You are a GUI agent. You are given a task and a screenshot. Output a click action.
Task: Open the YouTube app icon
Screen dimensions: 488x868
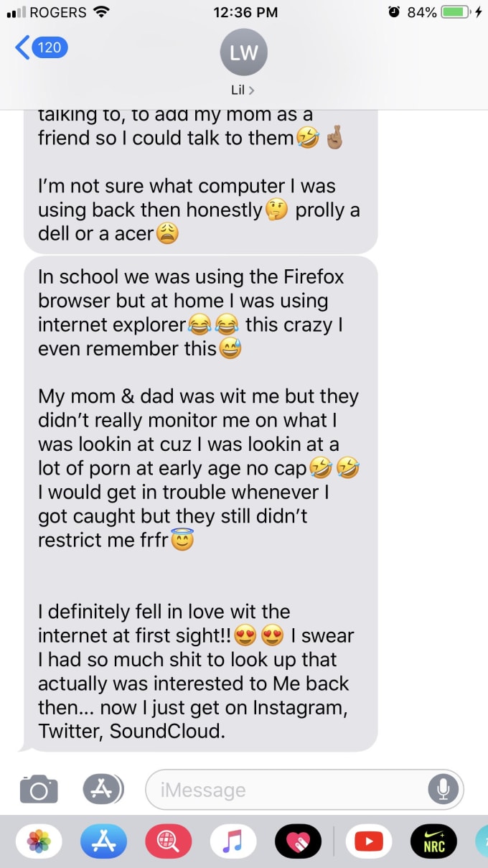(x=369, y=841)
